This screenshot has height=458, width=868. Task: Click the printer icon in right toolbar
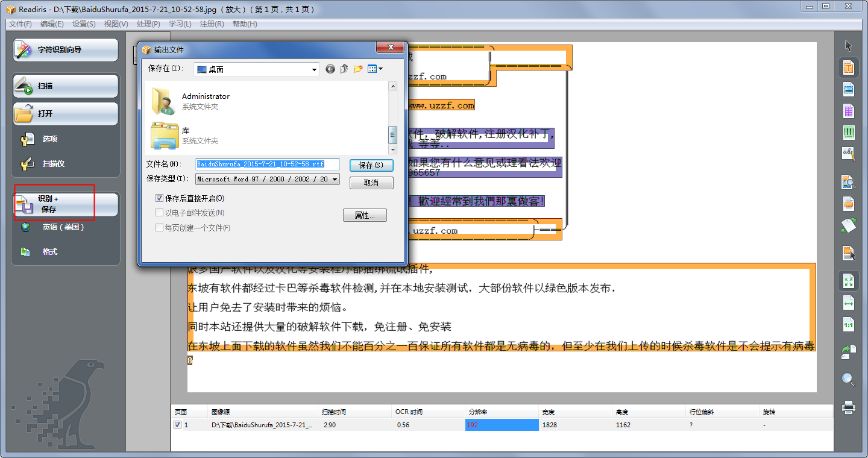pos(849,407)
